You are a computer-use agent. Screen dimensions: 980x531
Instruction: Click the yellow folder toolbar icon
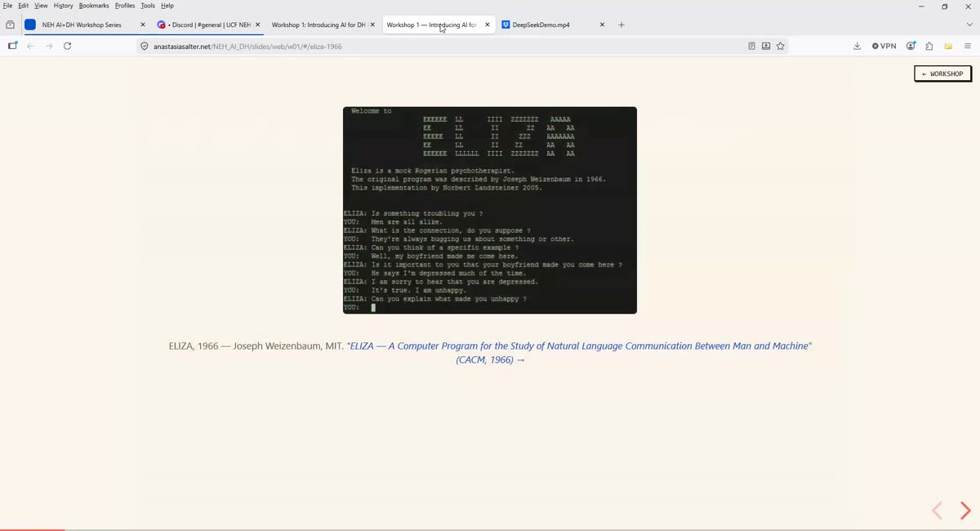click(x=948, y=46)
